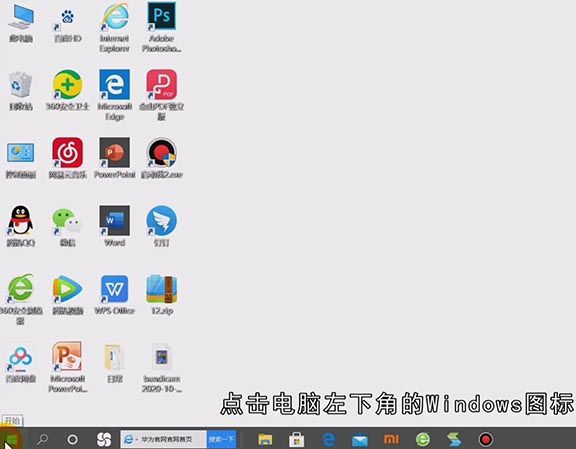Open Edge browser from the taskbar
Screen dimensions: 576x449
(x=329, y=439)
